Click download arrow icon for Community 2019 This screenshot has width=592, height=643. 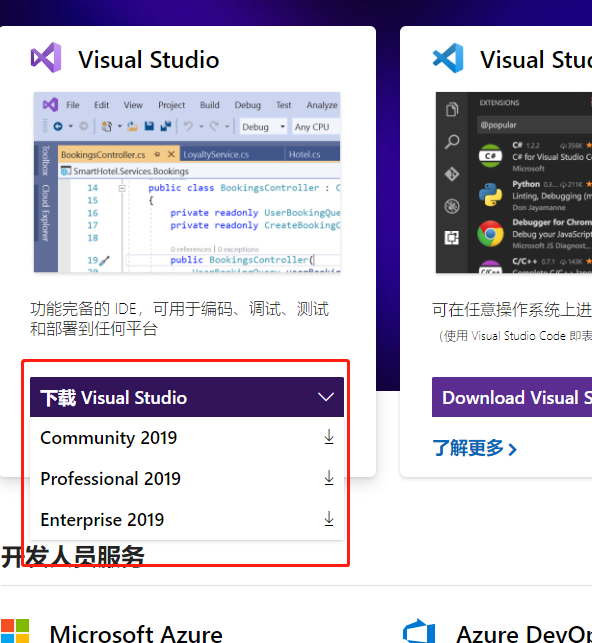(x=329, y=437)
